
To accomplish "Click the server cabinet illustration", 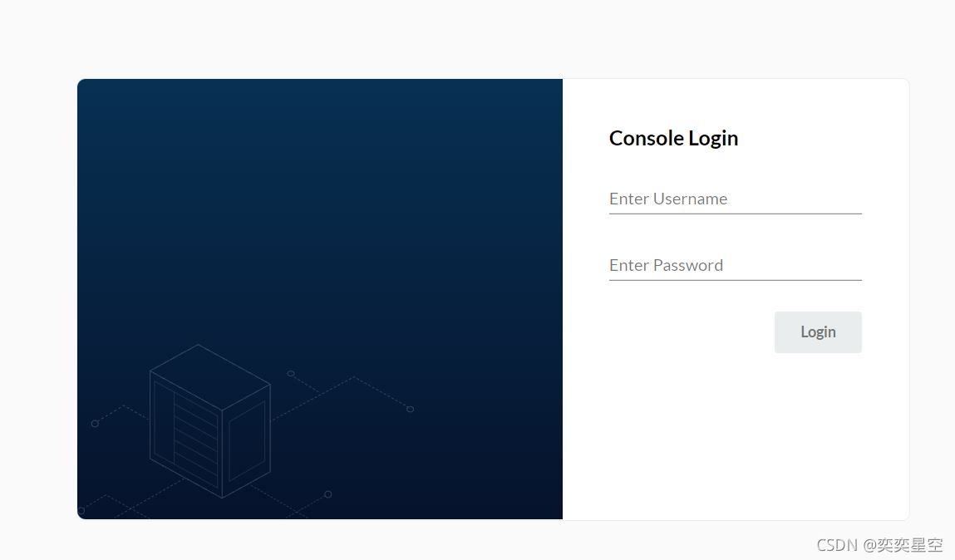I will [210, 421].
